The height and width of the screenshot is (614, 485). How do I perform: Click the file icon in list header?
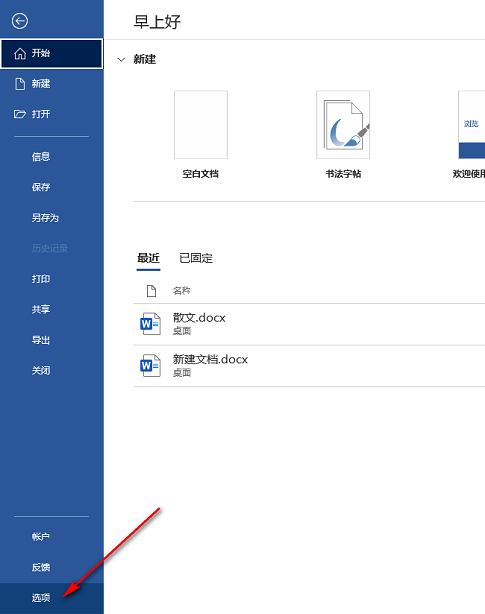(151, 291)
